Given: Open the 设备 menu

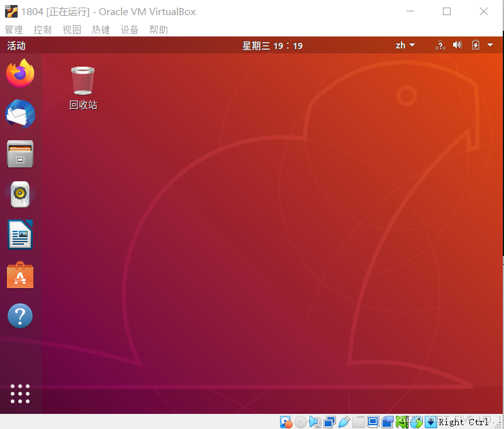Looking at the screenshot, I should [x=130, y=30].
